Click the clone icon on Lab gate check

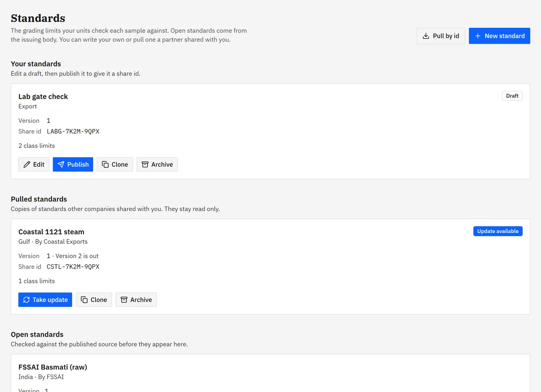105,164
